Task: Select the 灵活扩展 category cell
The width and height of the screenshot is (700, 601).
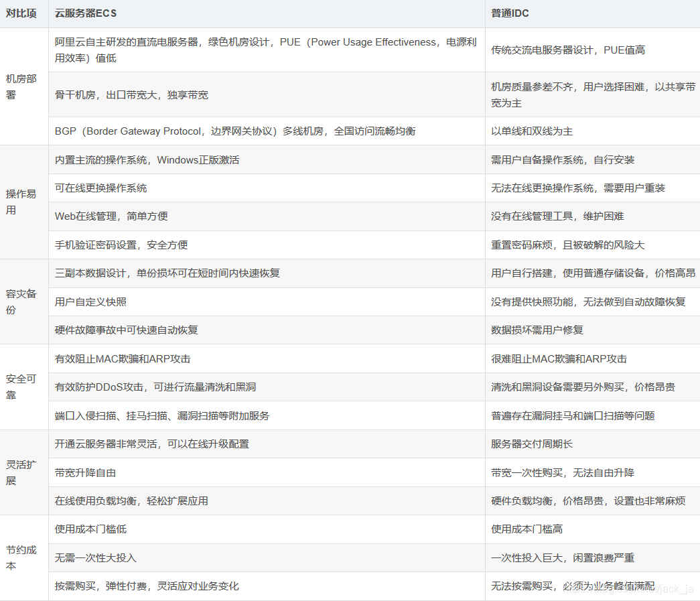Action: [24, 473]
